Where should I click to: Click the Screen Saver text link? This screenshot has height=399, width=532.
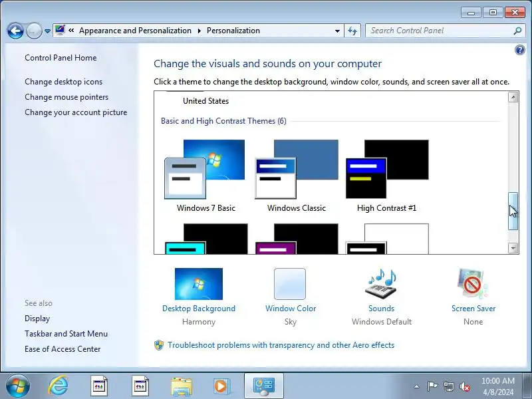(473, 309)
